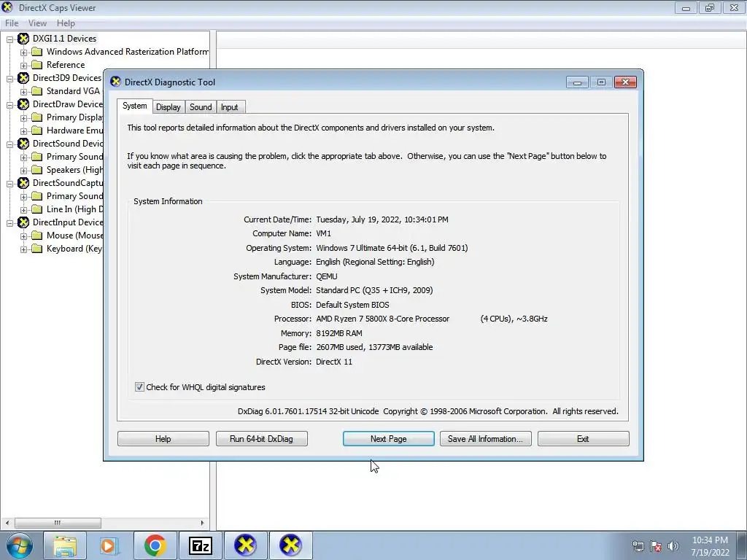The image size is (747, 560).
Task: Open the Help menu
Action: [x=66, y=23]
